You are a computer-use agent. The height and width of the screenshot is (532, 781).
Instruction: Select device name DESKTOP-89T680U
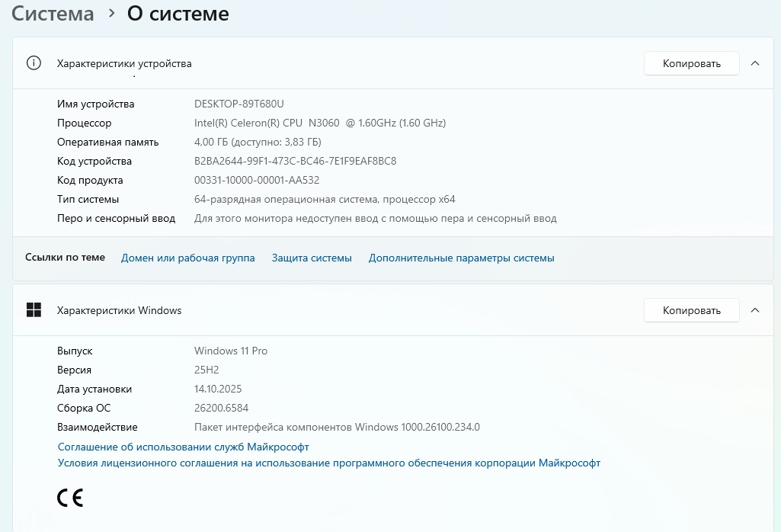pyautogui.click(x=239, y=104)
